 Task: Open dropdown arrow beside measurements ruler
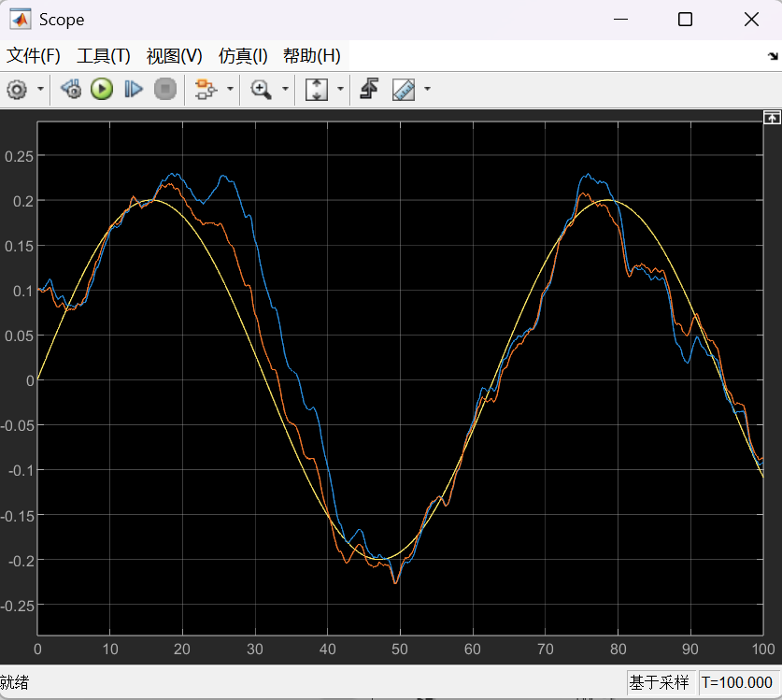click(x=428, y=90)
